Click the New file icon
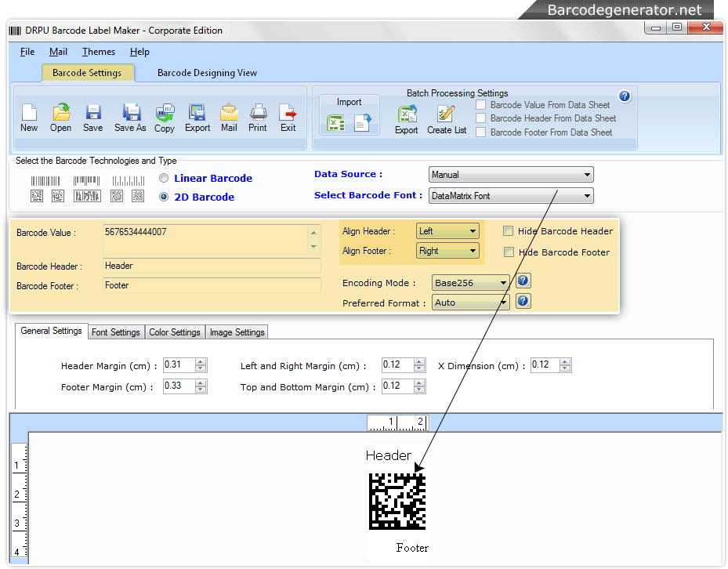This screenshot has height=569, width=728. 29,114
